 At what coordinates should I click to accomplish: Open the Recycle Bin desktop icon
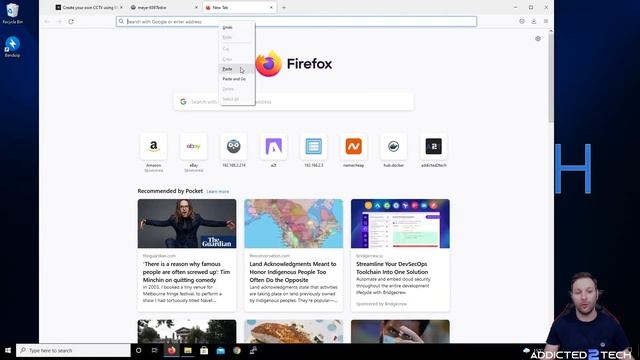pos(13,13)
